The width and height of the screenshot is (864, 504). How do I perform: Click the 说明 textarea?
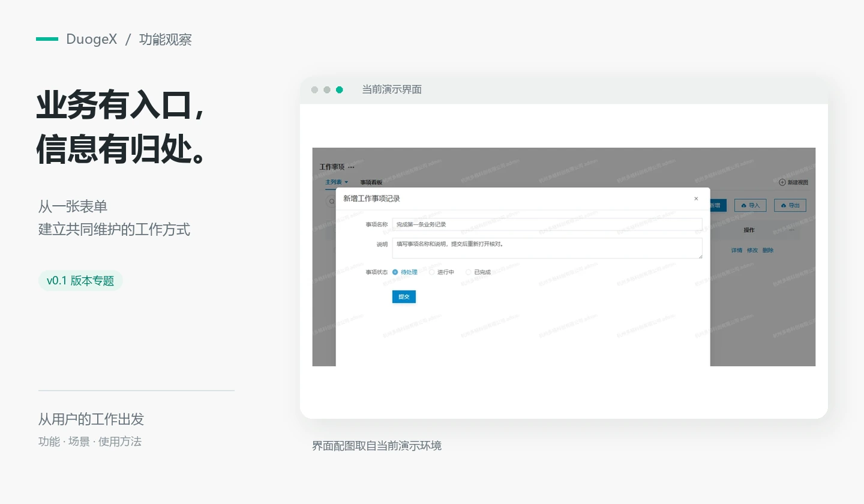tap(547, 248)
